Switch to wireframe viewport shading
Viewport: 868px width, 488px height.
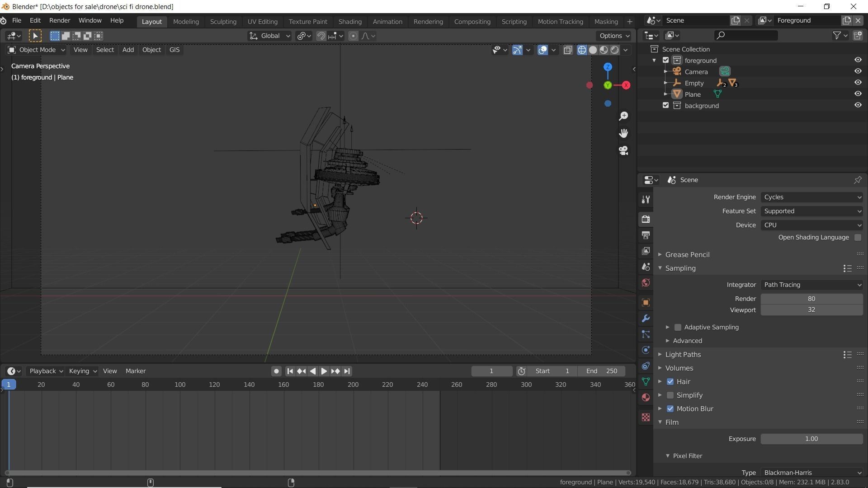582,50
